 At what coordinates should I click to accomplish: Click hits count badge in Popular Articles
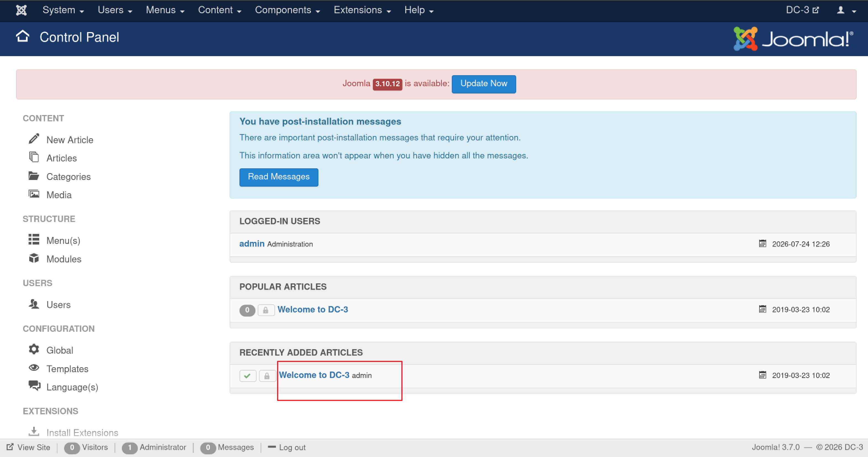click(x=247, y=310)
